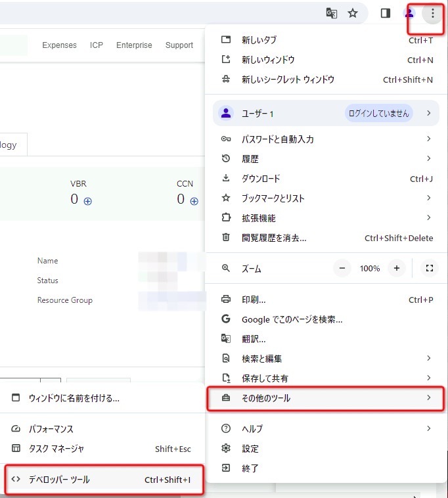Viewport: 448px width, 498px height.
Task: Click the ログインしていません badge
Action: [379, 113]
